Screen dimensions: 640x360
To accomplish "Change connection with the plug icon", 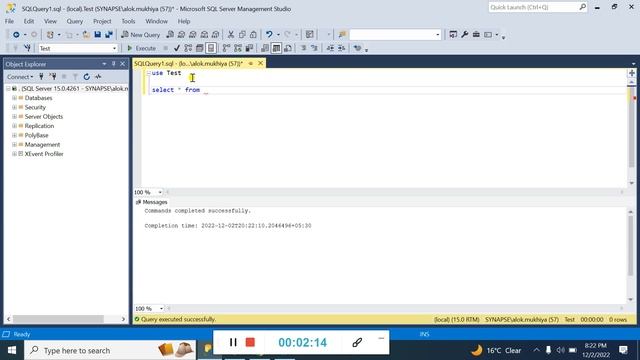I will [x=27, y=48].
